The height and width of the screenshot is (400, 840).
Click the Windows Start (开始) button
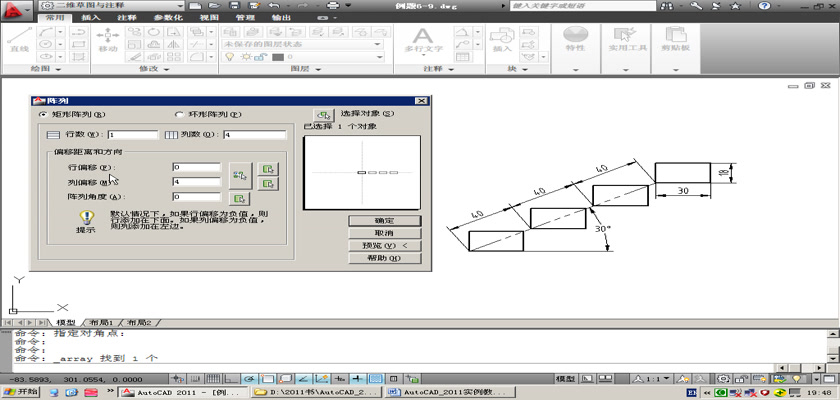tap(20, 392)
